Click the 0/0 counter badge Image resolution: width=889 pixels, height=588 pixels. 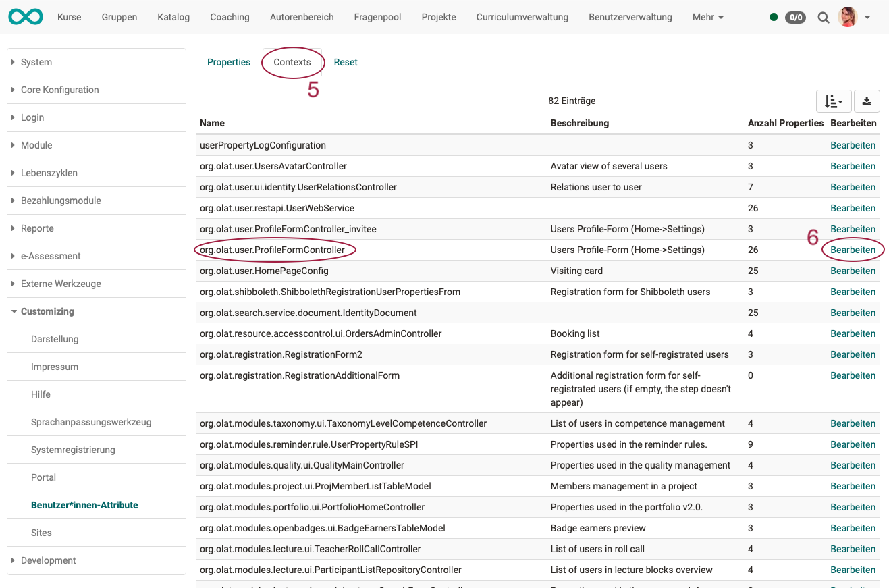(x=795, y=18)
